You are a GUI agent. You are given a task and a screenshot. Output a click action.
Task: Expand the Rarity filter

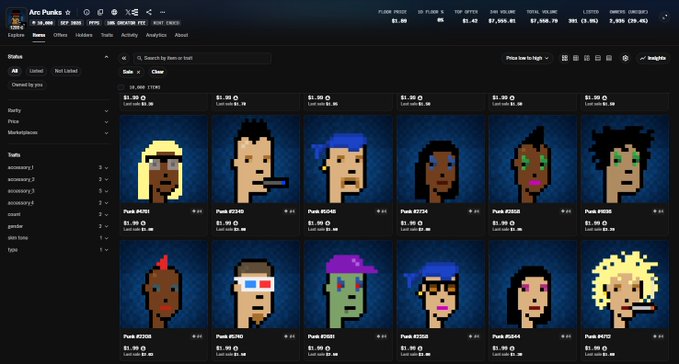tap(58, 111)
